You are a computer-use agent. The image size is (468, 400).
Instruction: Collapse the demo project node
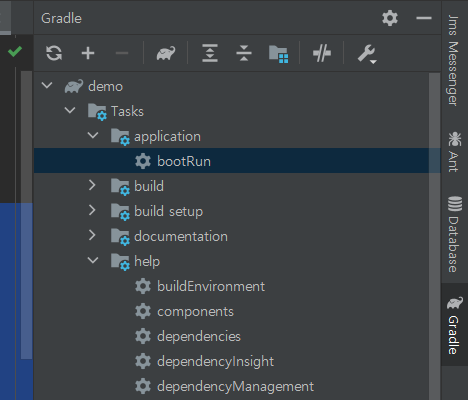click(x=47, y=86)
